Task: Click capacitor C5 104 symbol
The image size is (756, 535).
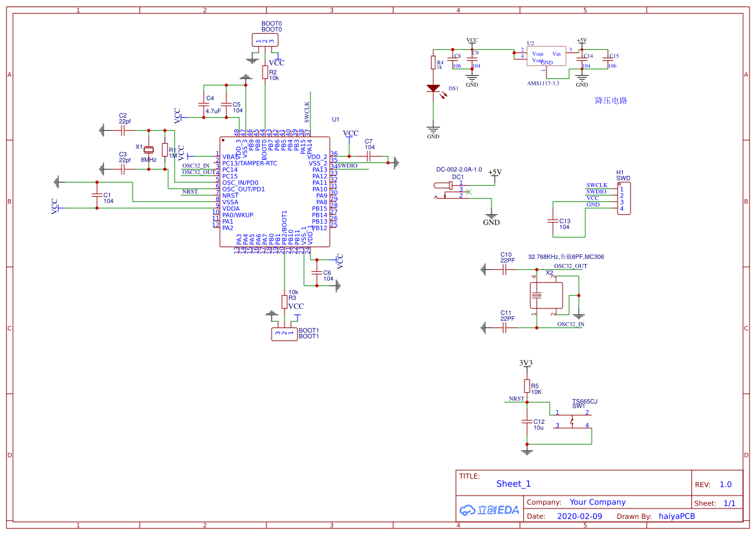Action: [226, 104]
